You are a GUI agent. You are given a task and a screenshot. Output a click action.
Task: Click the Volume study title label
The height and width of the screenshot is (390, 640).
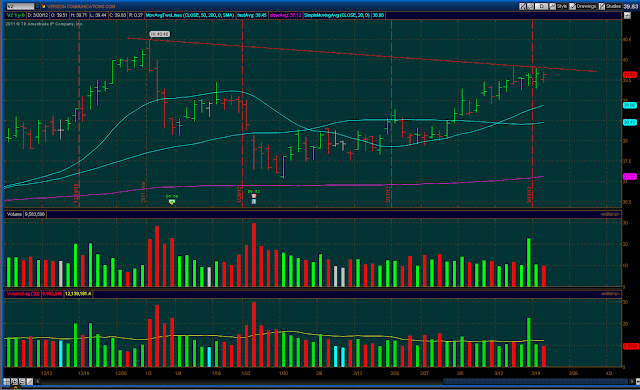click(14, 214)
